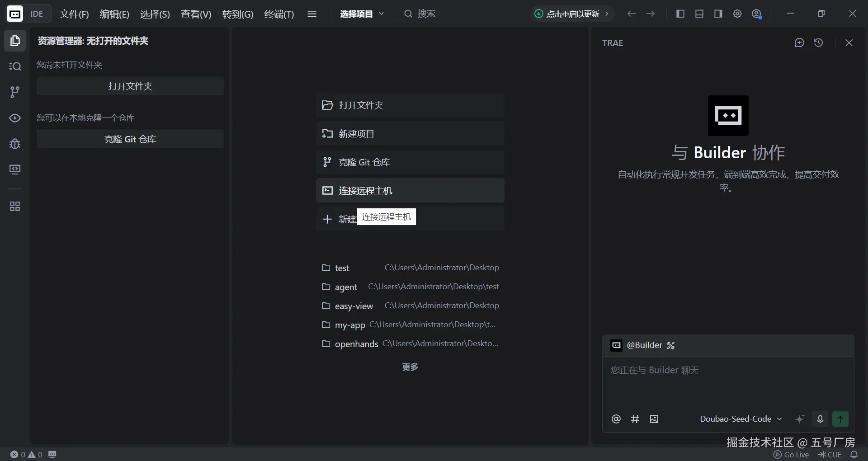The width and height of the screenshot is (868, 461).
Task: Click the sparkle prompt optimize icon
Action: click(800, 419)
